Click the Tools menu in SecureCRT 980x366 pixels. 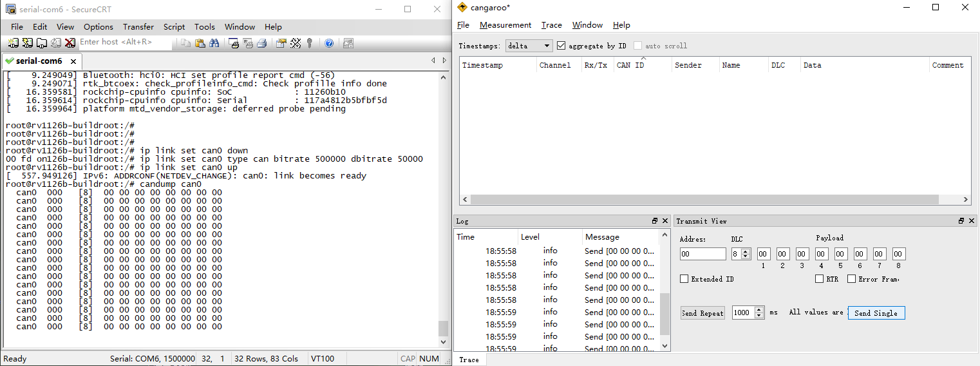point(205,27)
